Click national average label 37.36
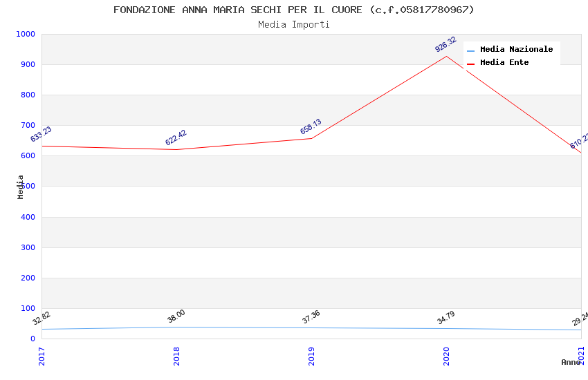The image size is (588, 380). tap(311, 316)
